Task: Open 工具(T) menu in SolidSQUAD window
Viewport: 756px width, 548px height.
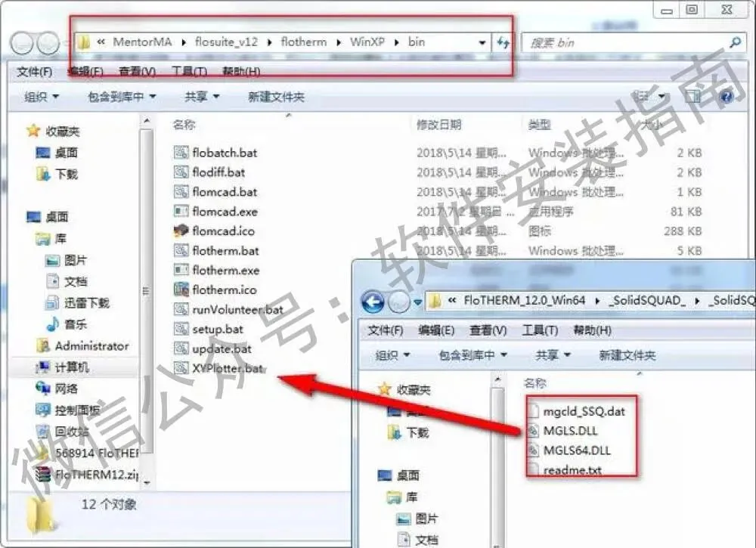Action: click(540, 330)
